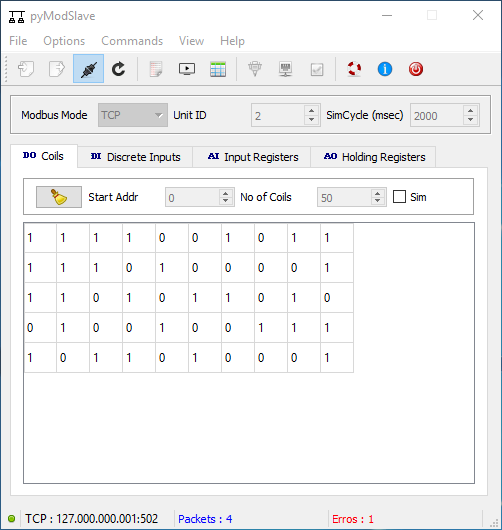Open the Commands menu

[x=132, y=41]
